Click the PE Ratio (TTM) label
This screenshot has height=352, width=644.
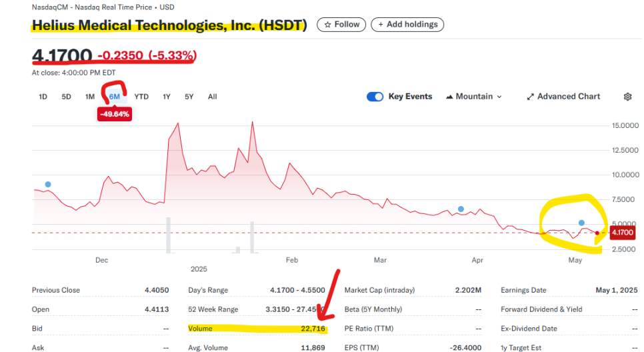[x=369, y=329]
